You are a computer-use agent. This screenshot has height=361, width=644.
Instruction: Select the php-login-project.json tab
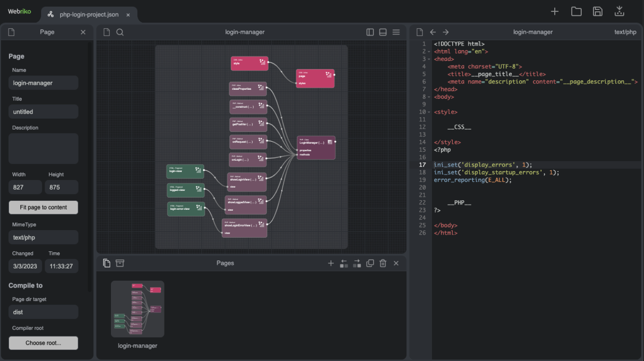click(x=88, y=14)
